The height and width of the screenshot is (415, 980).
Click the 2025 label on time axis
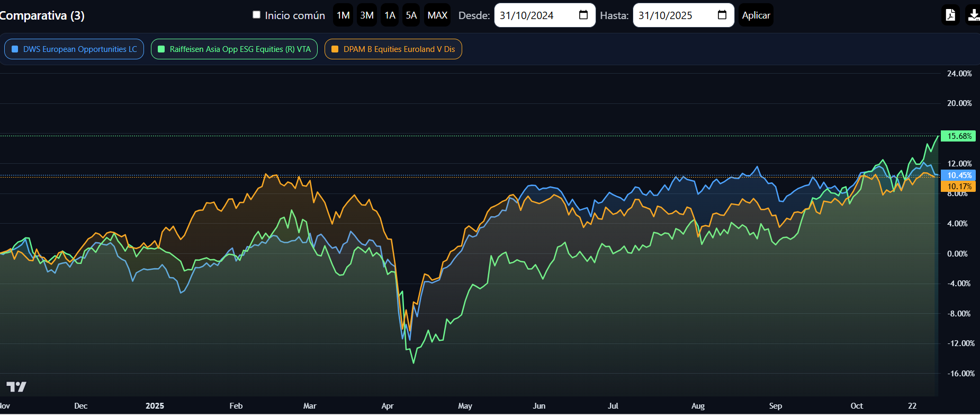point(155,406)
